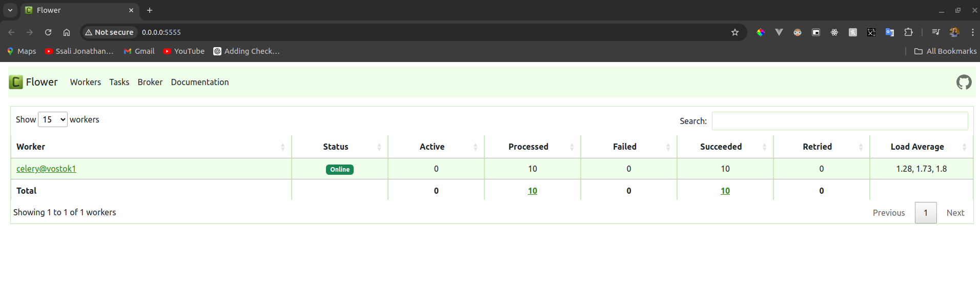The width and height of the screenshot is (980, 286).
Task: Click the Search workers input field
Action: pyautogui.click(x=840, y=121)
